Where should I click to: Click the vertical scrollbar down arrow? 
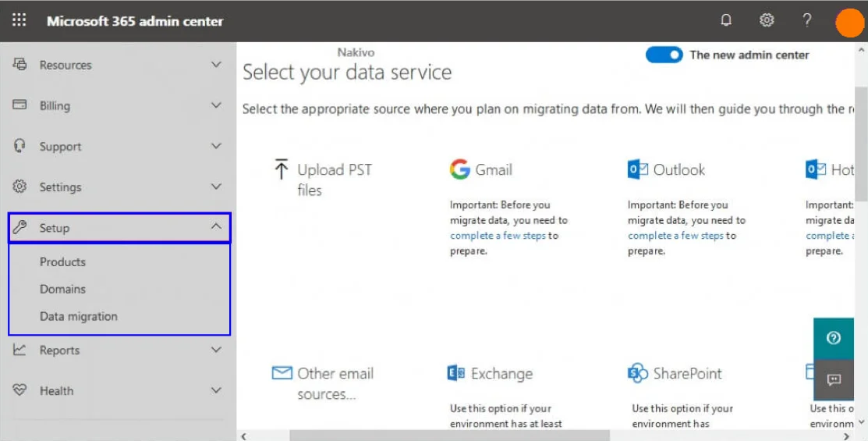(x=861, y=423)
